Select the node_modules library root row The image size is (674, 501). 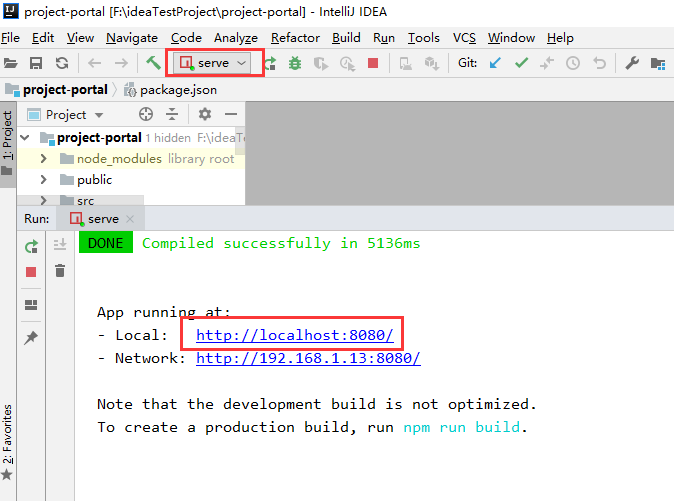(131, 159)
